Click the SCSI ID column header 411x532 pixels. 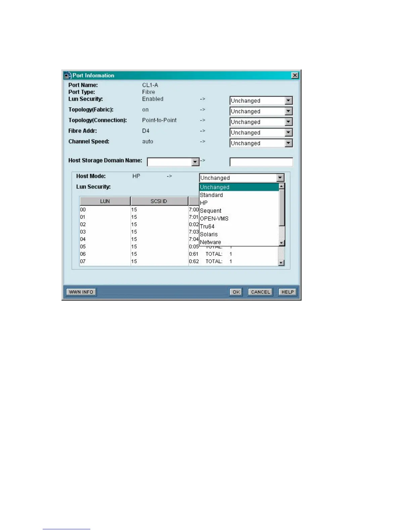[159, 201]
